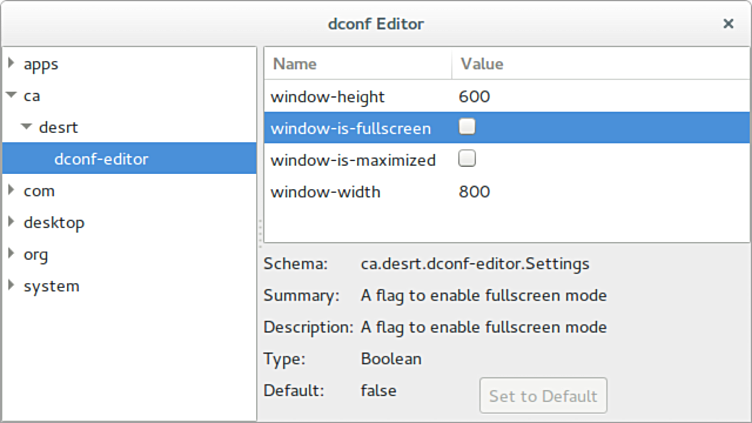The width and height of the screenshot is (752, 423).
Task: Close the dconf Editor window
Action: (728, 24)
